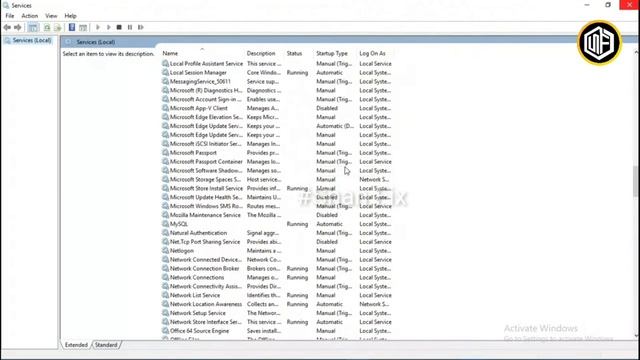Select Network Store Interface Ser... service

206,322
